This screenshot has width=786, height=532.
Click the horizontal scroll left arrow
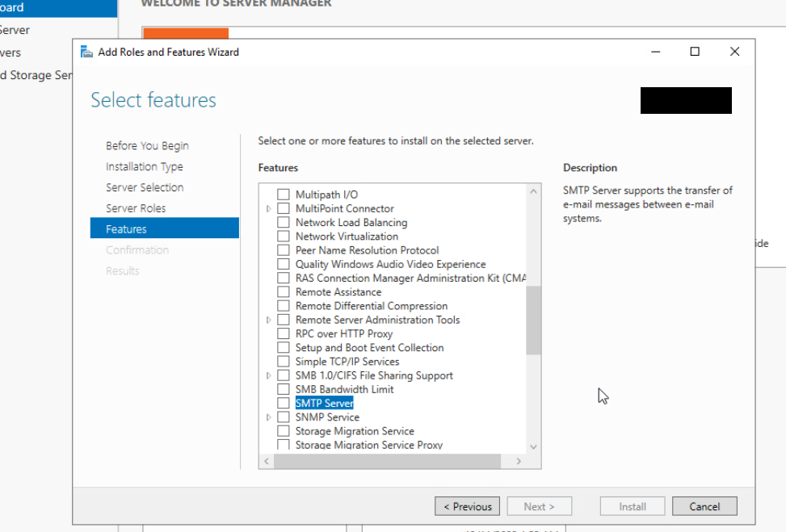click(267, 461)
